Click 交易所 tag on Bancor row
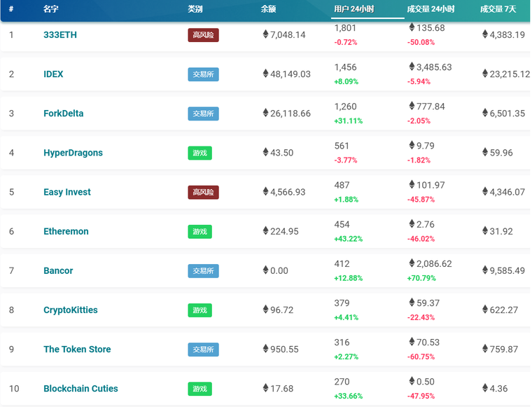This screenshot has width=532, height=407. click(x=203, y=271)
